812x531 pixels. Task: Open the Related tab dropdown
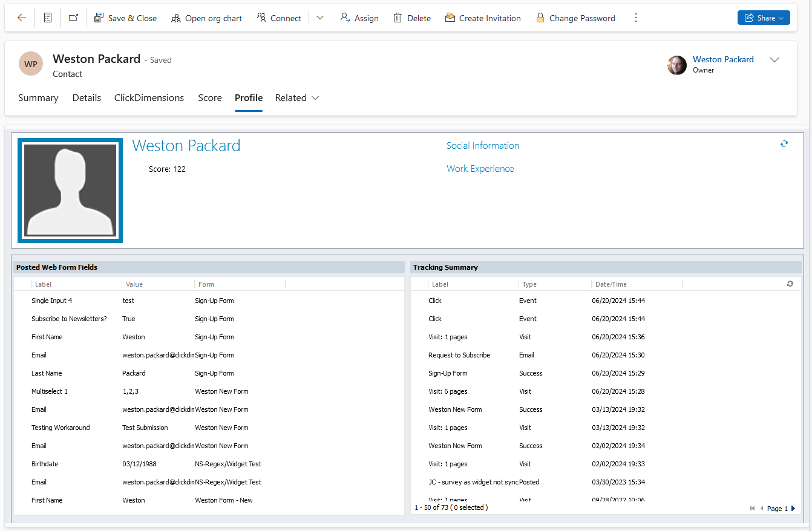tap(313, 98)
